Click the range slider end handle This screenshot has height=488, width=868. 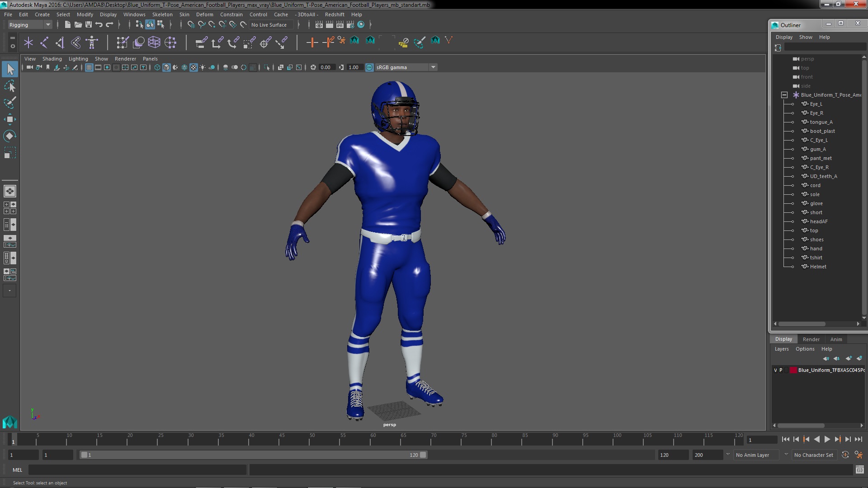(x=423, y=455)
